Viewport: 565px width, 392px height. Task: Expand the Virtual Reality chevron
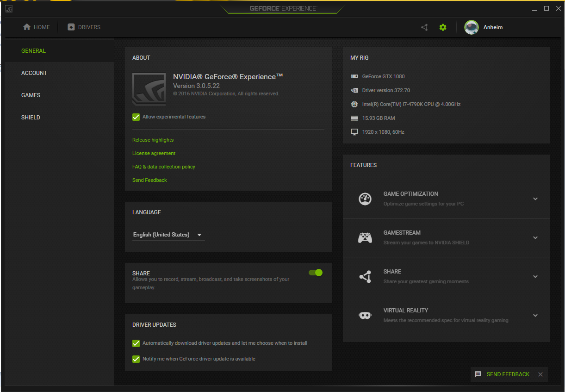pyautogui.click(x=535, y=316)
